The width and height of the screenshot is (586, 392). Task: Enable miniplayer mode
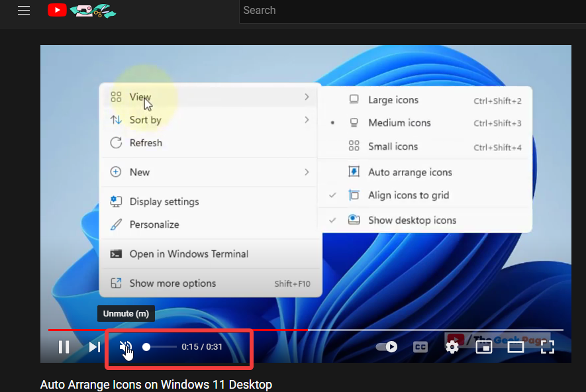click(484, 347)
